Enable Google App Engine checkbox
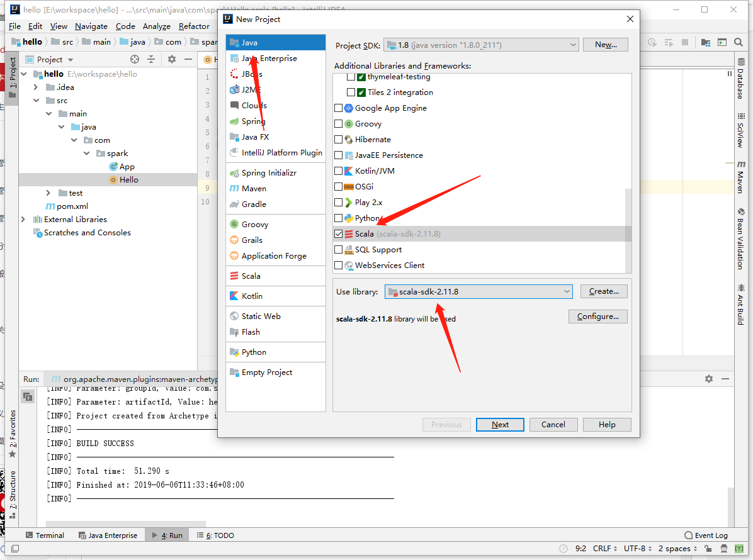The width and height of the screenshot is (753, 560). [x=339, y=108]
